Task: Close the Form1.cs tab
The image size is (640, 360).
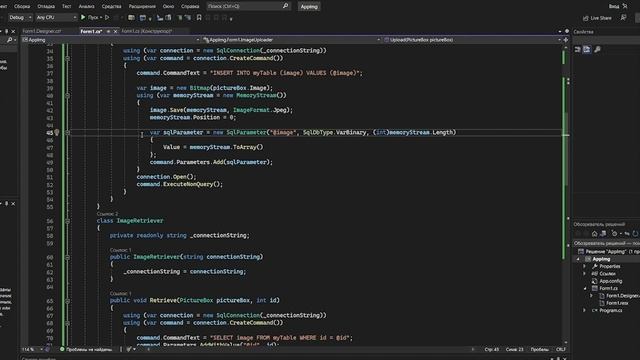Action: click(115, 31)
